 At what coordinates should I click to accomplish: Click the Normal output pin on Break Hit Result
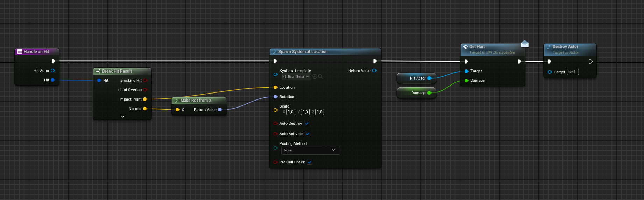145,109
